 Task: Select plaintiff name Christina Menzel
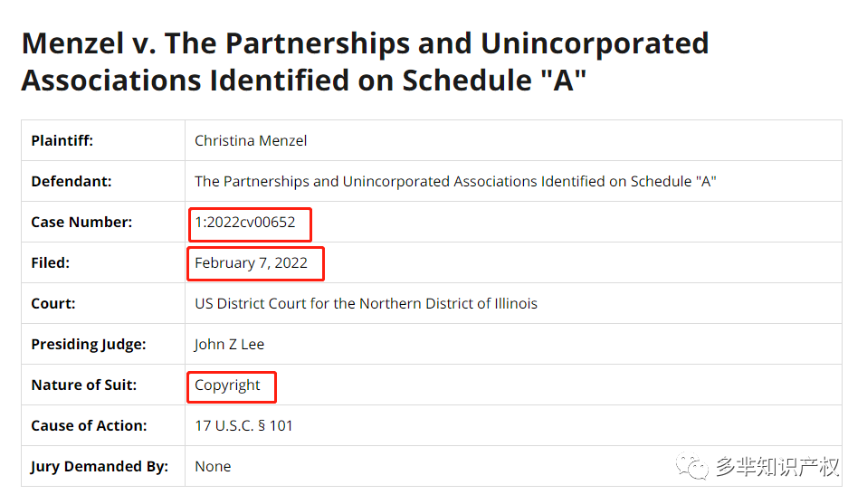tap(251, 141)
